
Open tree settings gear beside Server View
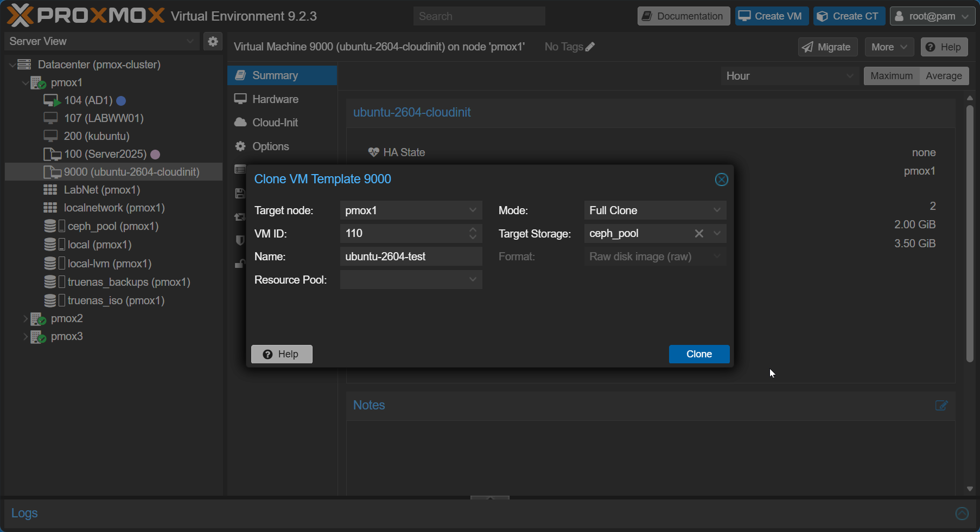tap(213, 41)
